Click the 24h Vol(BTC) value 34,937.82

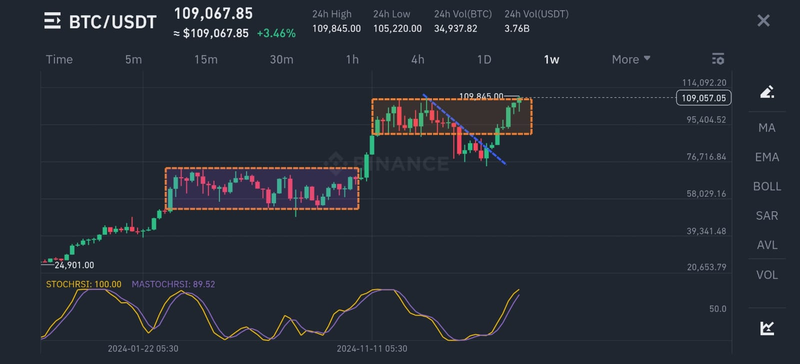[x=456, y=29]
